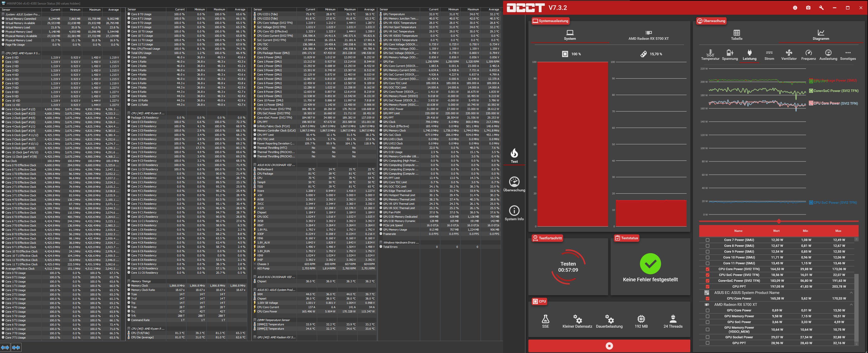
Task: Collapse AMD Radeon RX 5700 XT group
Action: [x=851, y=304]
